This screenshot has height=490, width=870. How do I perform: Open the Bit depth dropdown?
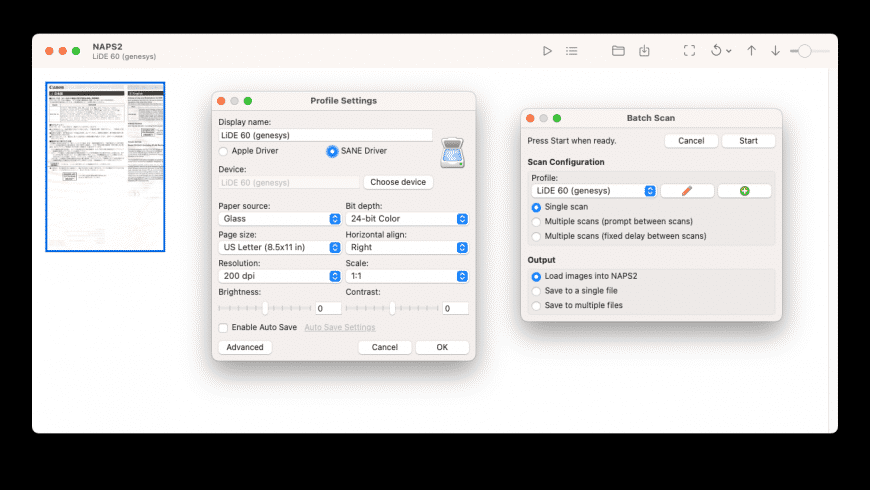tap(407, 219)
